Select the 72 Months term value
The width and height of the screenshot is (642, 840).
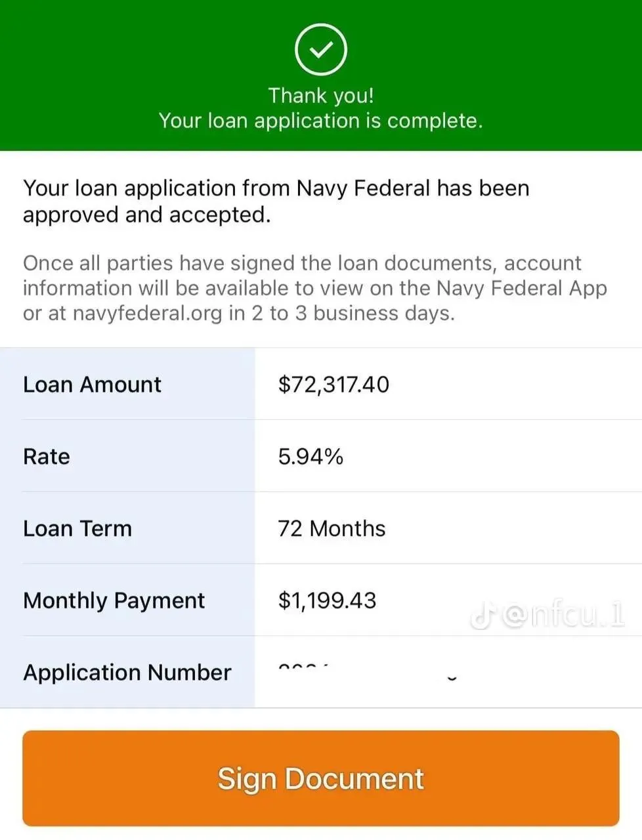(332, 529)
